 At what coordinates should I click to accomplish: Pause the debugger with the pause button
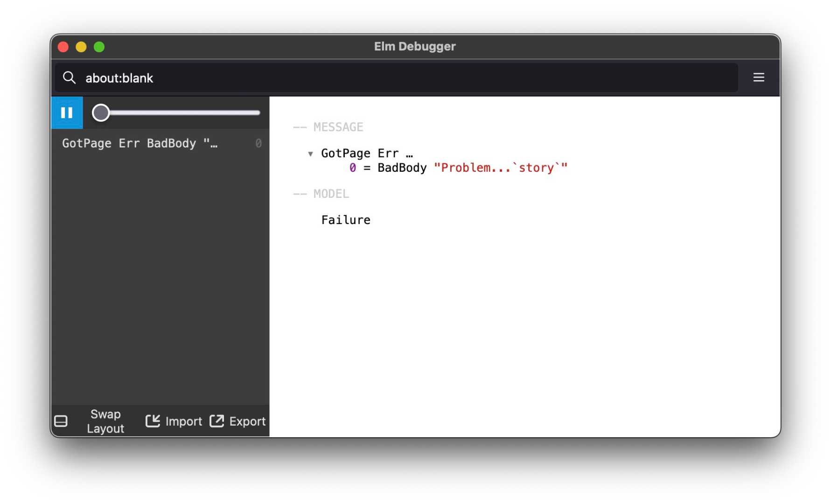coord(67,112)
